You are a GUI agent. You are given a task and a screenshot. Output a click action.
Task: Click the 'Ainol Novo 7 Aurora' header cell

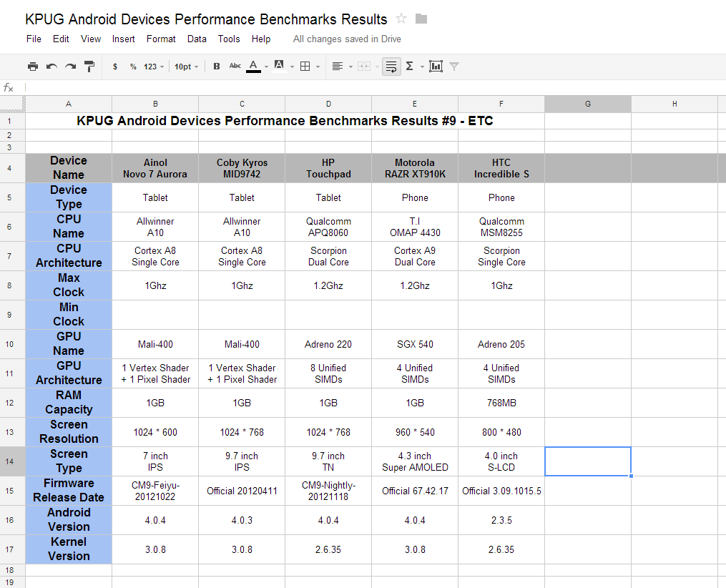tap(155, 168)
